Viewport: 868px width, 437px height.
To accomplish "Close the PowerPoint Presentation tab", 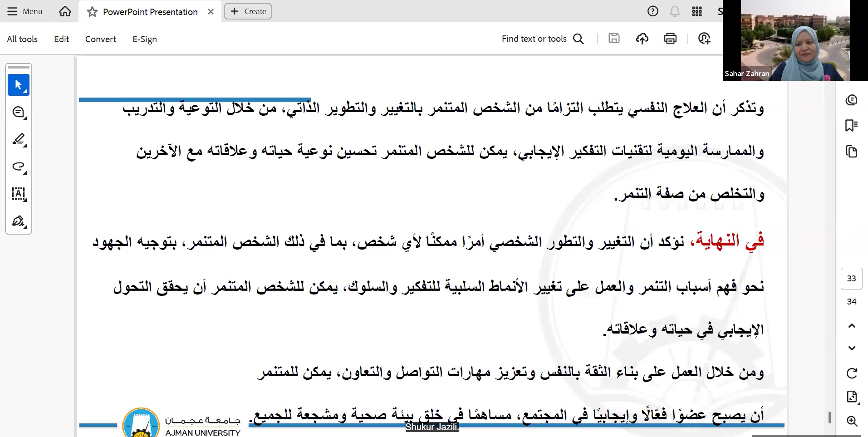I will tap(211, 12).
